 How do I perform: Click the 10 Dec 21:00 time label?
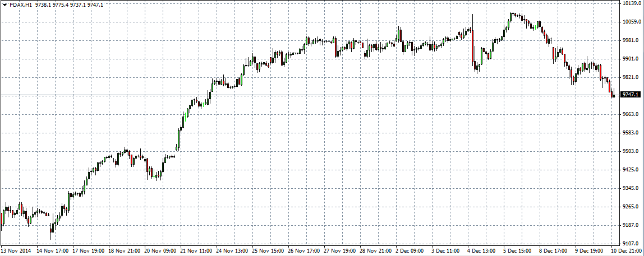click(624, 252)
